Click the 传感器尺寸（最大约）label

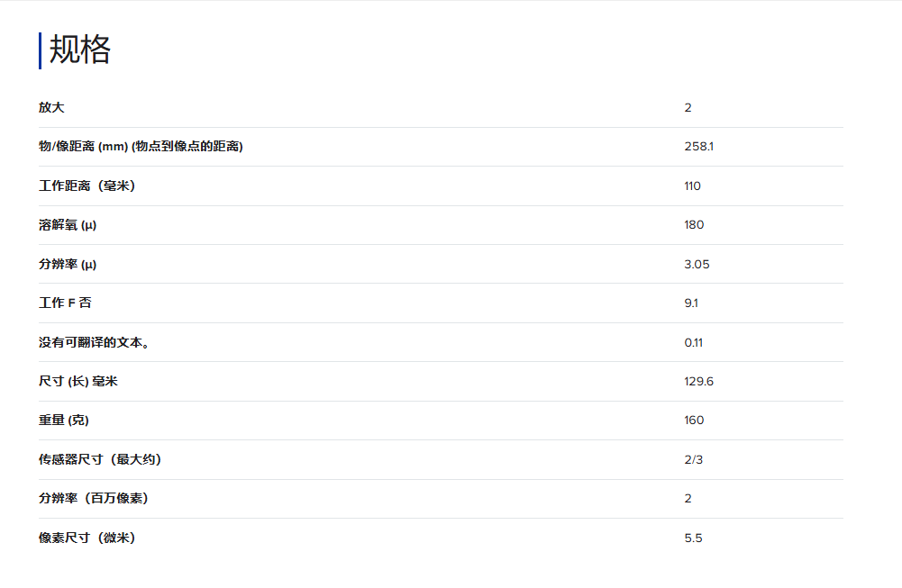click(100, 460)
